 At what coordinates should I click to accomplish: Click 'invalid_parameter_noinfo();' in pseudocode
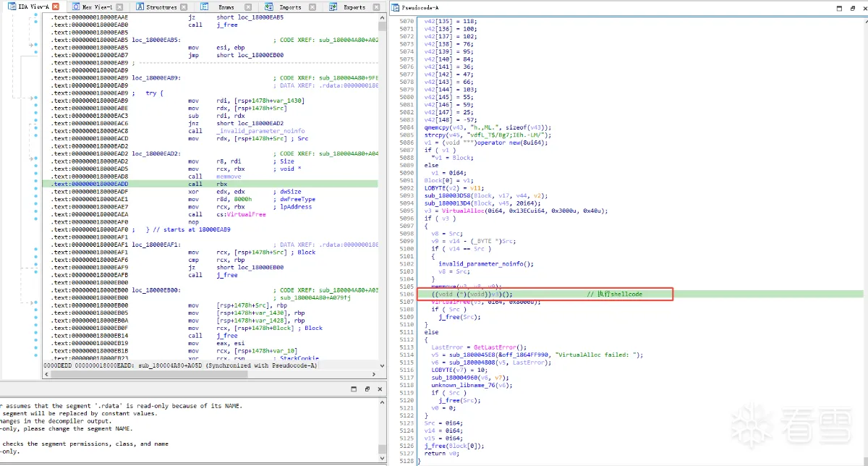point(485,263)
